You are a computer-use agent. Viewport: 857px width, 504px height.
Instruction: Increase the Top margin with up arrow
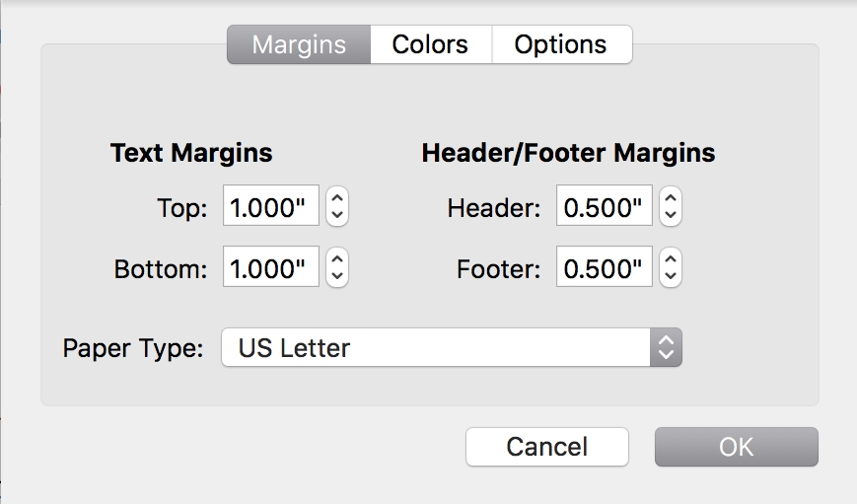[x=337, y=197]
